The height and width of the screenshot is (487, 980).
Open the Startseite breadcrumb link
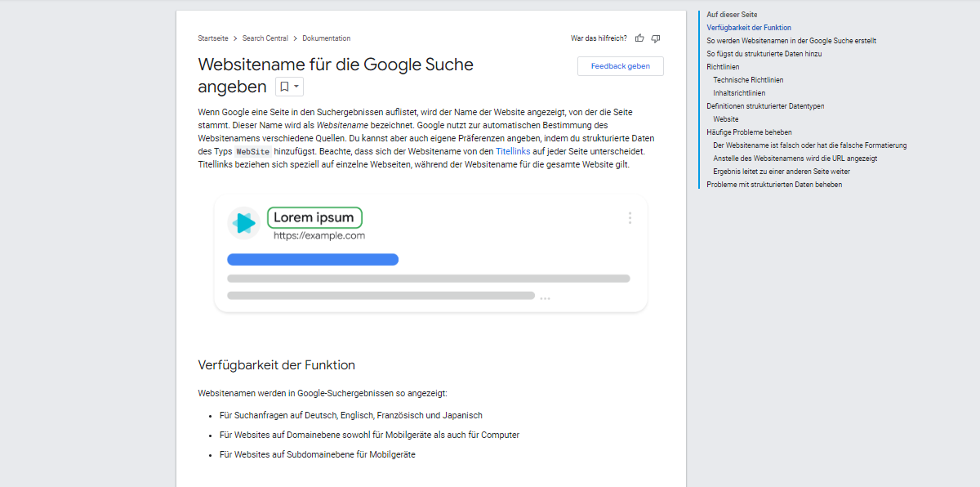coord(212,38)
